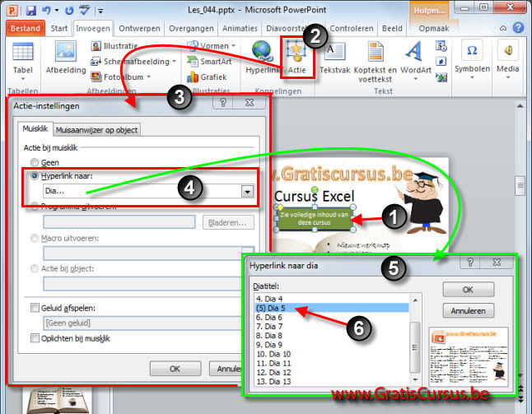Open Vormen shapes gallery
This screenshot has width=532, height=414.
coord(208,46)
